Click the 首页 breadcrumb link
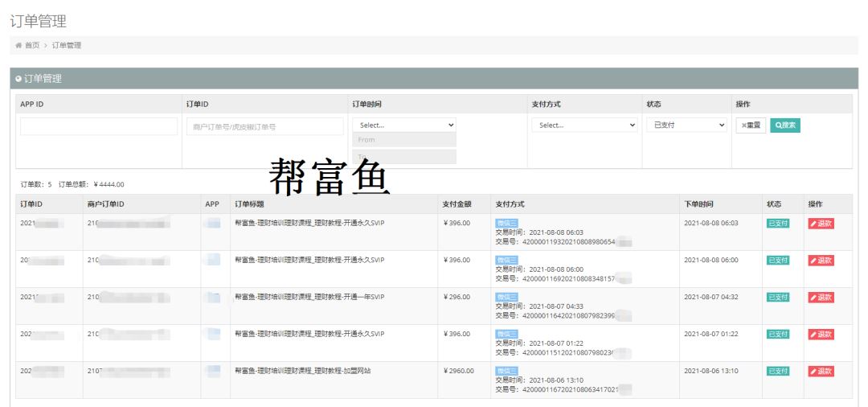 point(32,46)
